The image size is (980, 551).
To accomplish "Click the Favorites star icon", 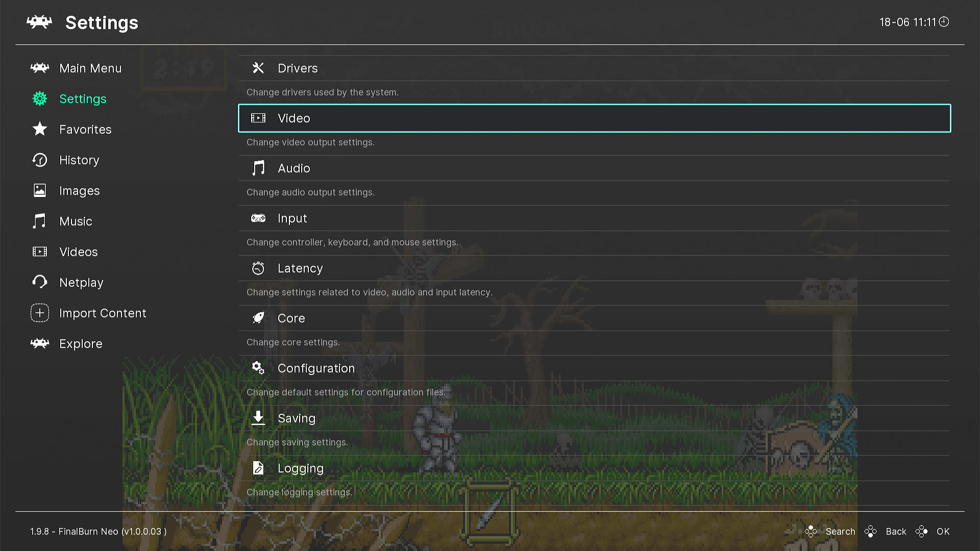I will [40, 129].
